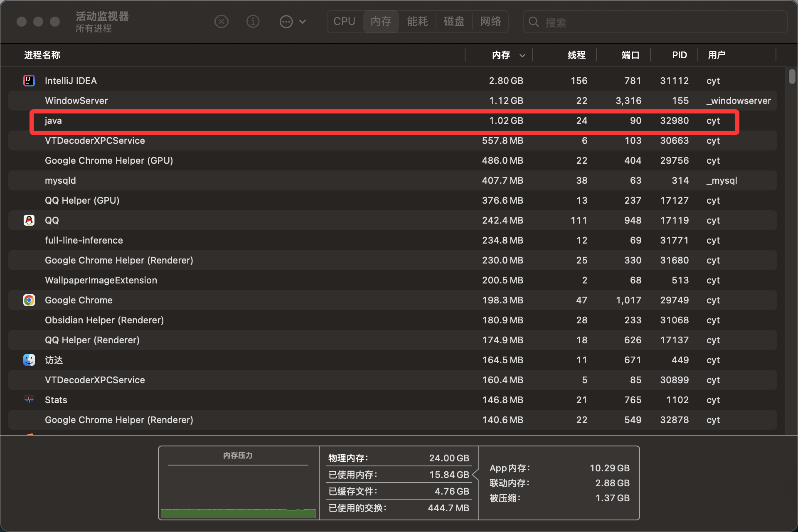Open the 磁盘 tab

point(454,22)
